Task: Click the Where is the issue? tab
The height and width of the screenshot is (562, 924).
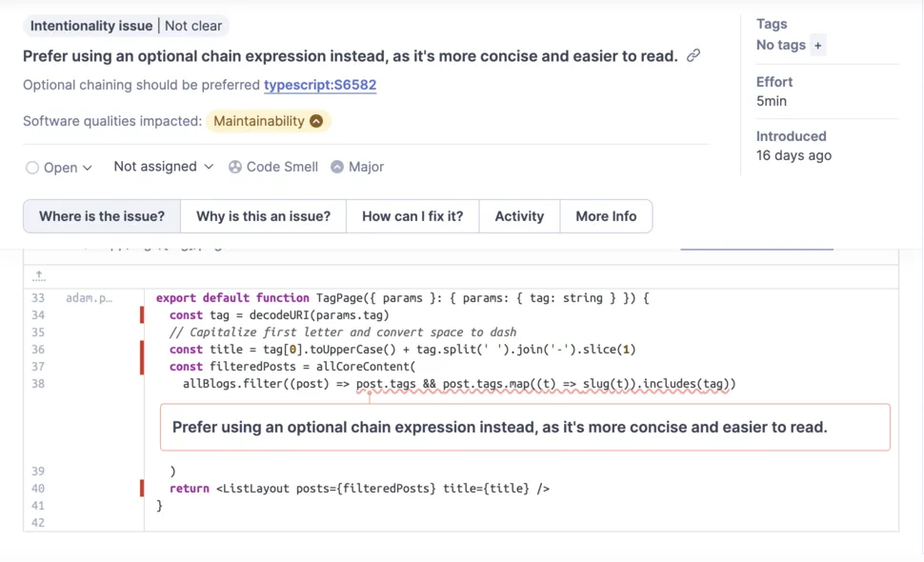Action: pyautogui.click(x=102, y=216)
